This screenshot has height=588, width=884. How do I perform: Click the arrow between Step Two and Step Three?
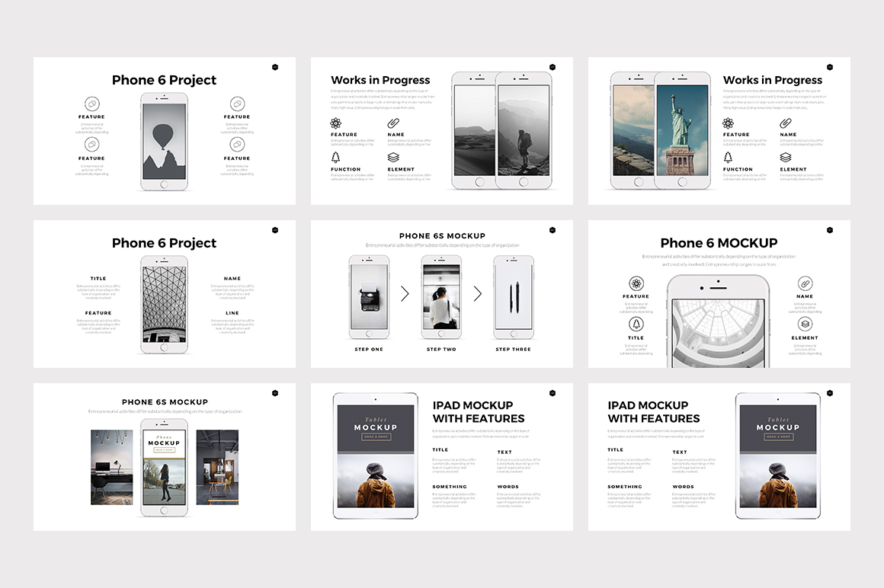click(478, 293)
